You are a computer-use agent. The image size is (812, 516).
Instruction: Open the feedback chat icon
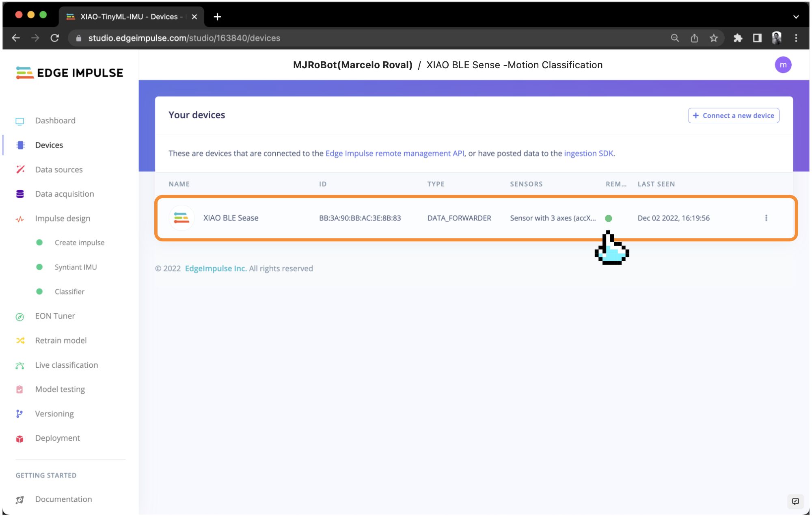click(x=795, y=501)
